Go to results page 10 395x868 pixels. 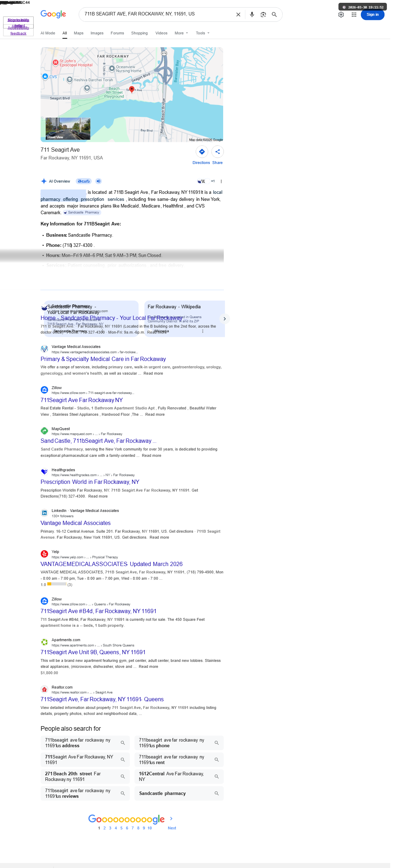point(150,828)
